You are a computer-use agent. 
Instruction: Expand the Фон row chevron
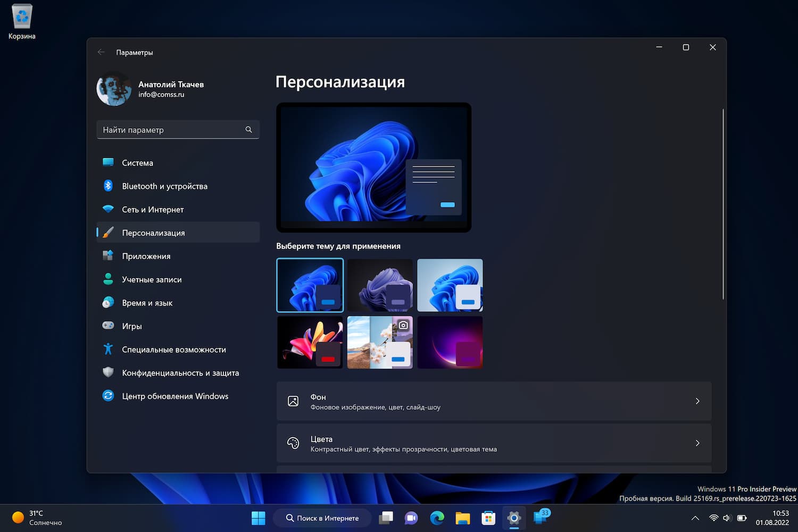pos(697,401)
